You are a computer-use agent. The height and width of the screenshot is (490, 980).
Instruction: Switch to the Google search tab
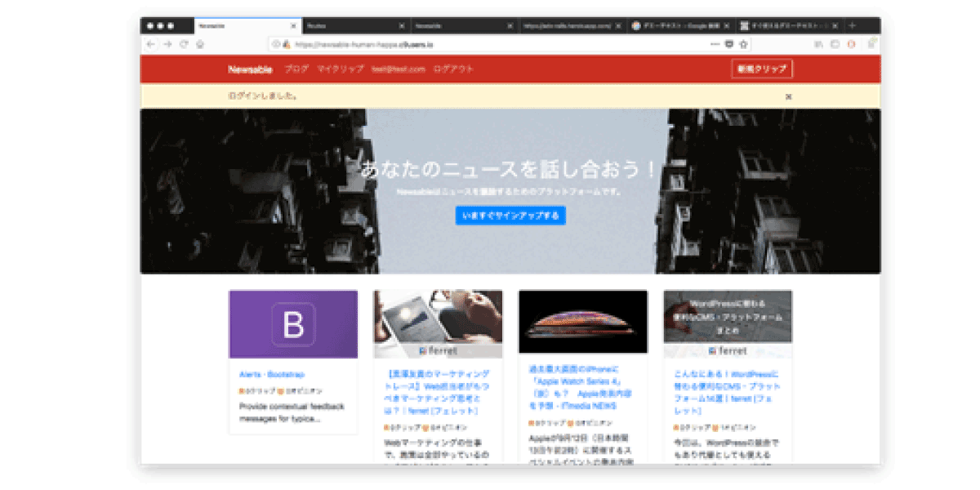click(682, 25)
